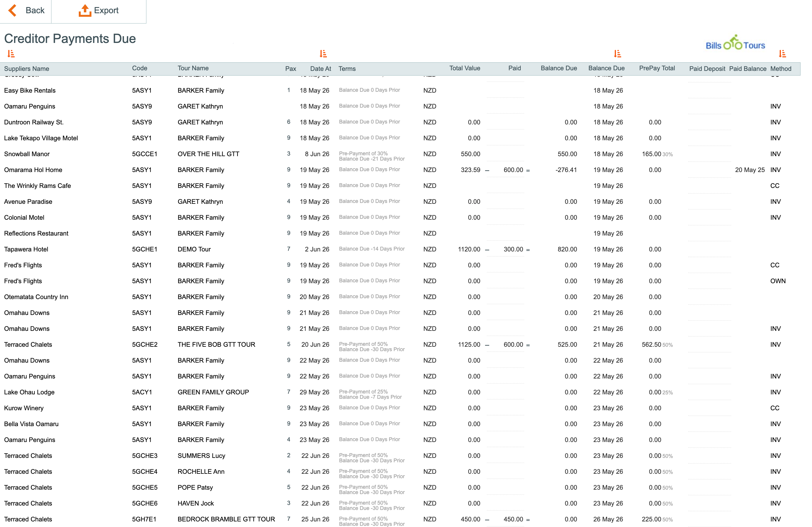Go Back to the previous screen

(x=35, y=11)
